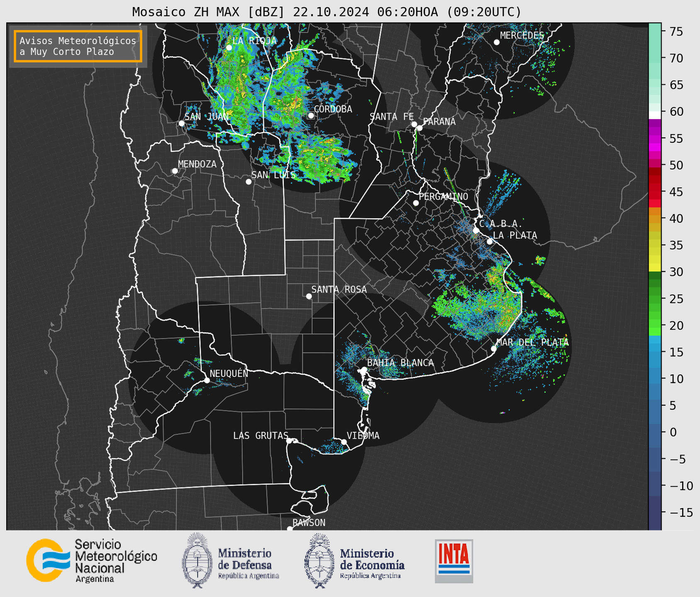Select the PARANÁ city marker dot
The image size is (700, 597).
[x=420, y=128]
